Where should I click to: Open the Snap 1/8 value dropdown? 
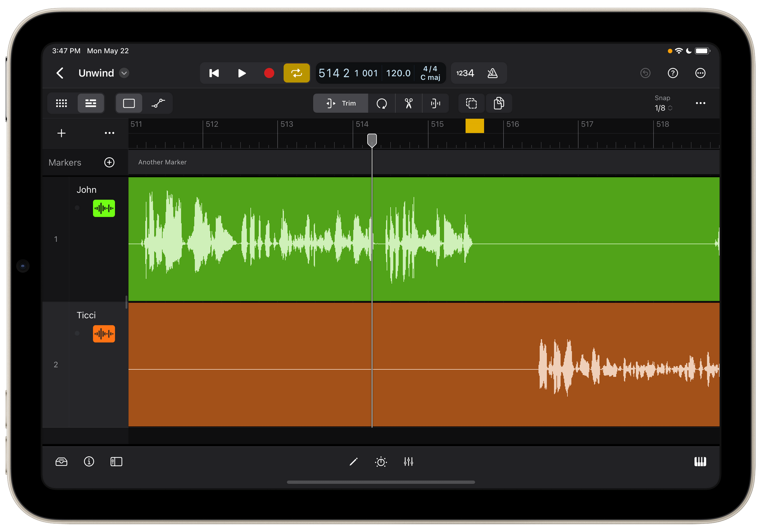pos(664,108)
